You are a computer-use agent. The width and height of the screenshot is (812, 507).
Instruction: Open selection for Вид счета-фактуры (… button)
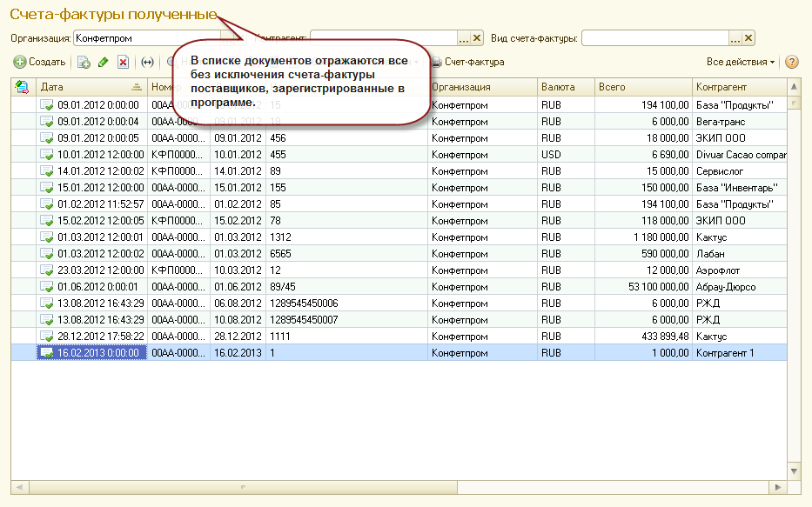[x=735, y=38]
